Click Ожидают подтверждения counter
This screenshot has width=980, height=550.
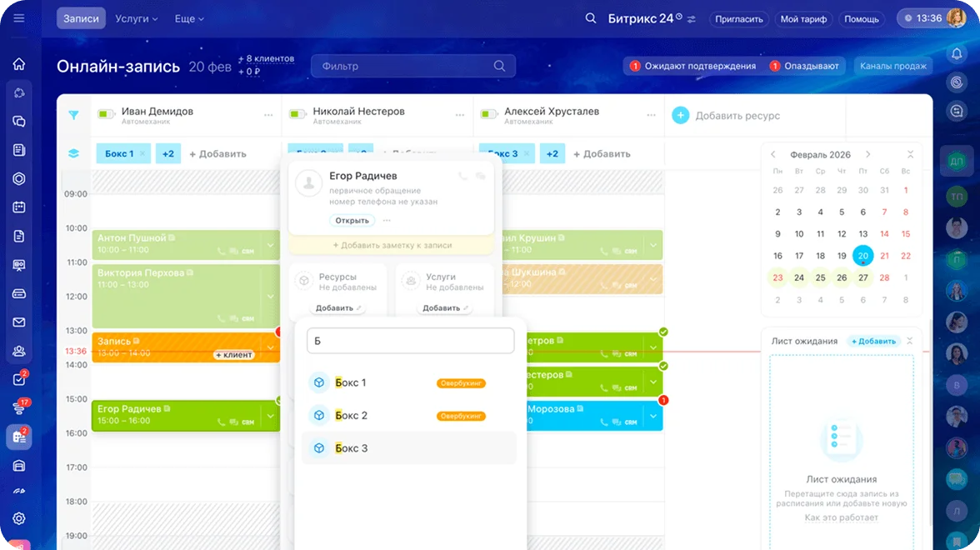point(693,67)
